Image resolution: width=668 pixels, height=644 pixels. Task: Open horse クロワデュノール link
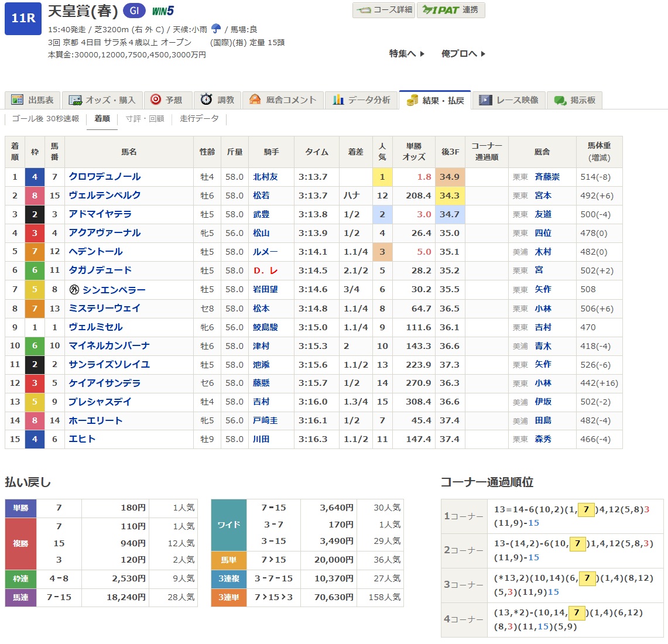click(x=105, y=177)
